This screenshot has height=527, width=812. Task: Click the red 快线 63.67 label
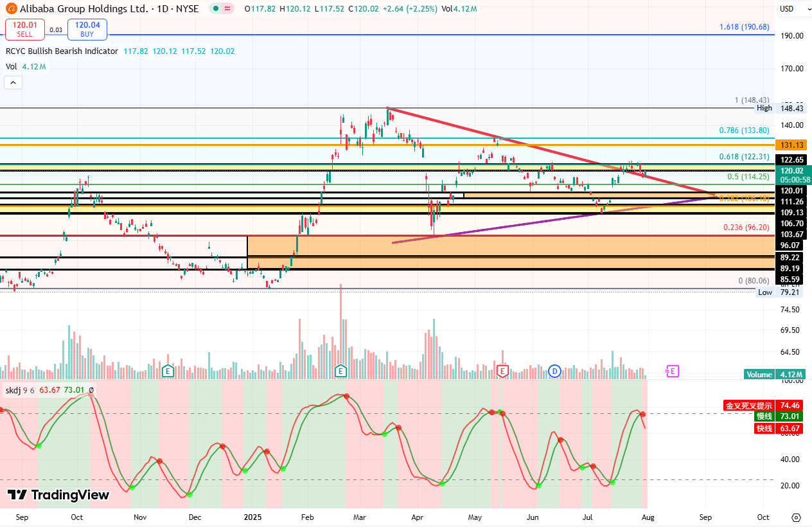coord(779,429)
